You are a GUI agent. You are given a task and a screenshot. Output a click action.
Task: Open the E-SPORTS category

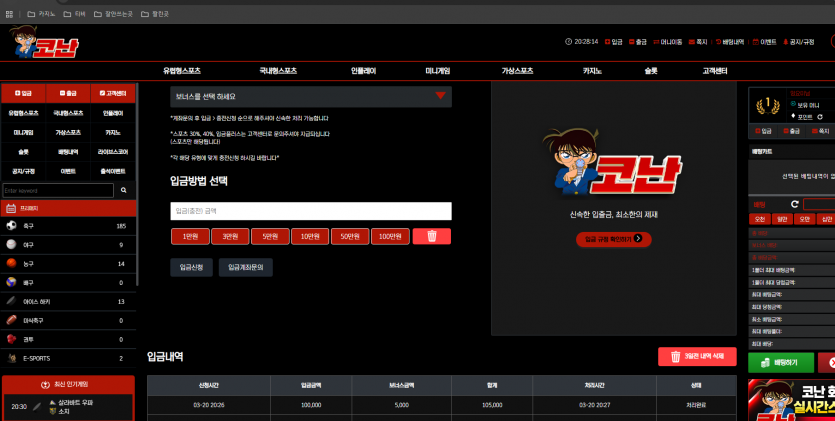click(x=68, y=358)
